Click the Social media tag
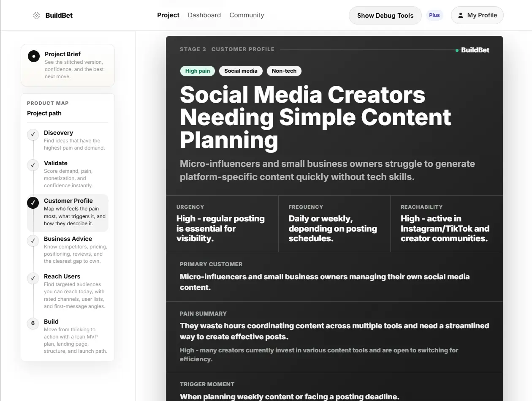 click(241, 71)
